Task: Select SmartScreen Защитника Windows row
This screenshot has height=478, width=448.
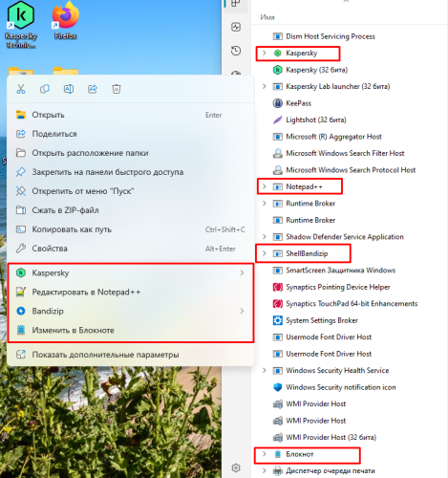Action: [351, 270]
